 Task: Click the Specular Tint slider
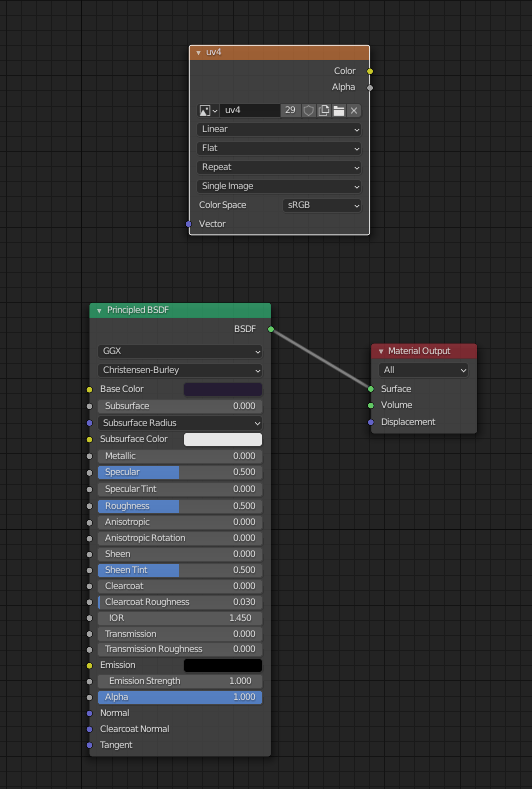(x=180, y=489)
